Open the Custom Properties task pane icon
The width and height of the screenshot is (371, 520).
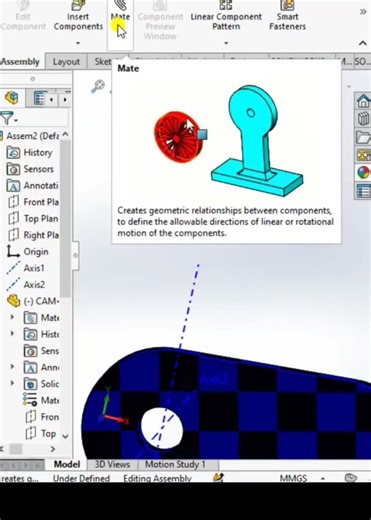[363, 191]
